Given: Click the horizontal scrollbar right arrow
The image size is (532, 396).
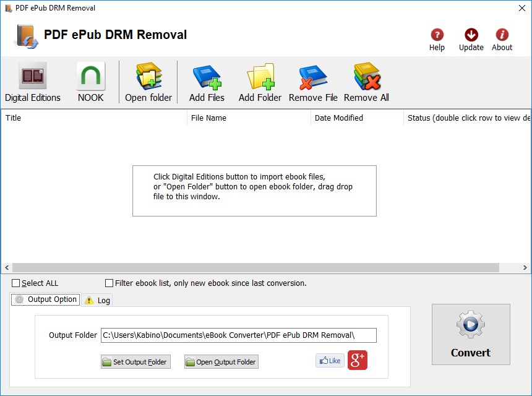Looking at the screenshot, I should [525, 267].
